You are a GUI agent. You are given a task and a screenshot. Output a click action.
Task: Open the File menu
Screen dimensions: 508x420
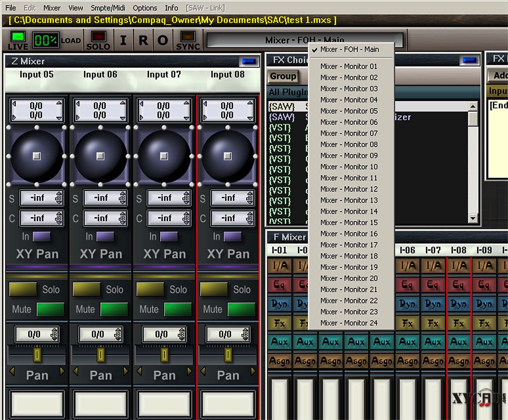11,8
